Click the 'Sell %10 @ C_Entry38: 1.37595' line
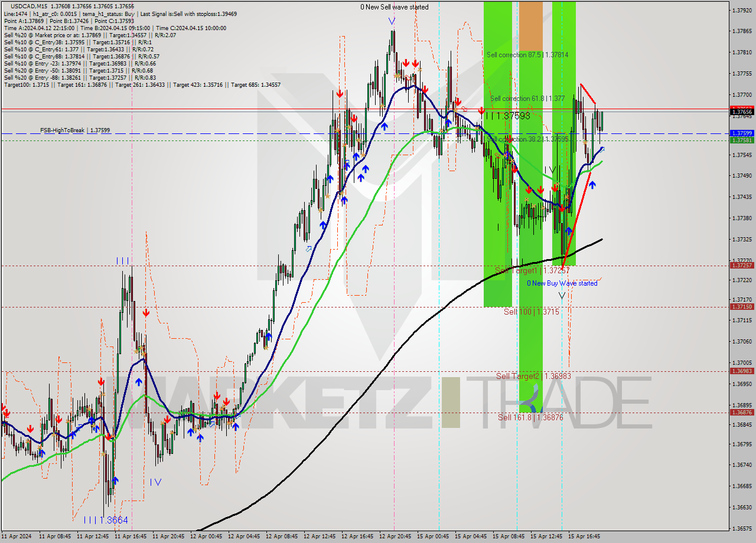 coord(78,42)
